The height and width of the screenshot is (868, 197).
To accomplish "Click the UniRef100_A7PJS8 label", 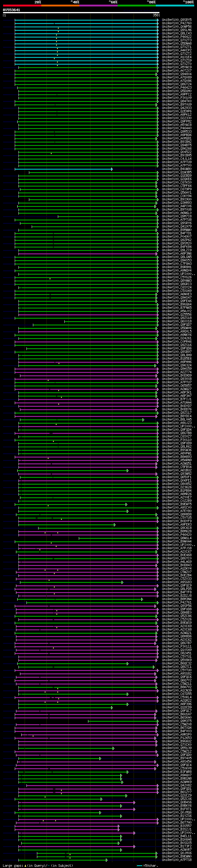I will [x=177, y=548].
